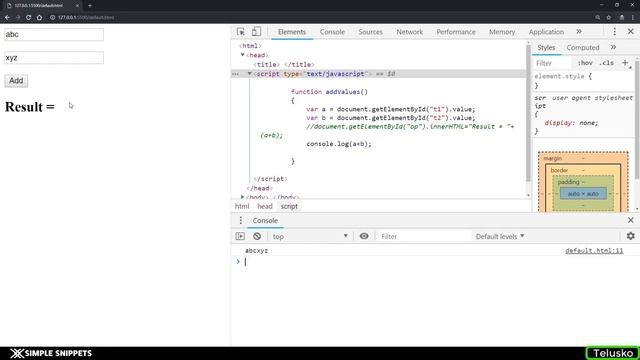This screenshot has width=640, height=360.
Task: Open console drawer three-dot menu
Action: coord(240,220)
